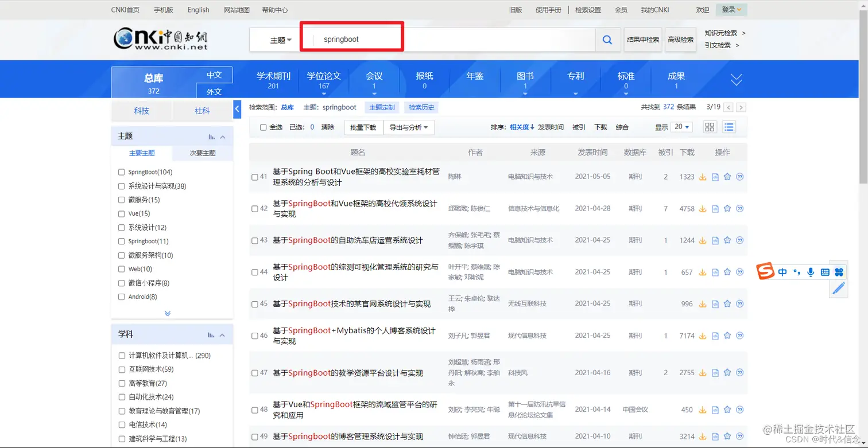Open HTML reading icon for paper 47

pyautogui.click(x=715, y=373)
